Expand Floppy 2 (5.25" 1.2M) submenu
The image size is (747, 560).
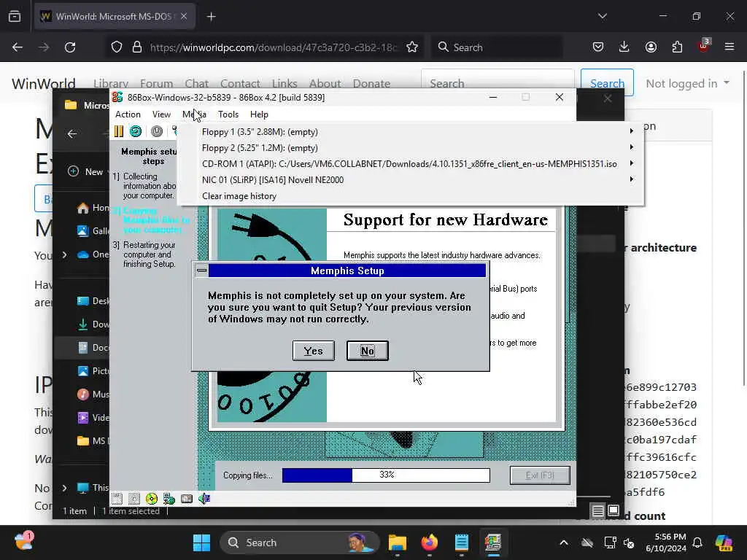tap(631, 147)
